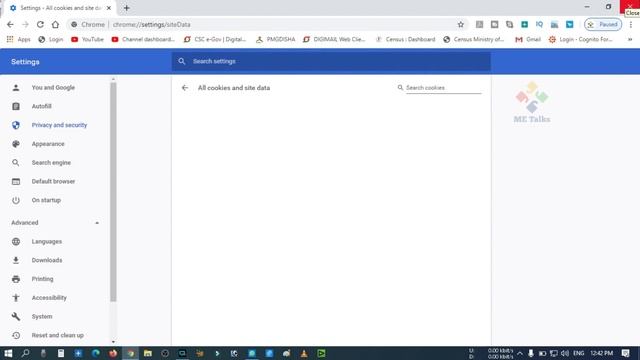Open Microsoft Edge from taskbar
Viewport: 640px width, 360px height.
point(96,353)
